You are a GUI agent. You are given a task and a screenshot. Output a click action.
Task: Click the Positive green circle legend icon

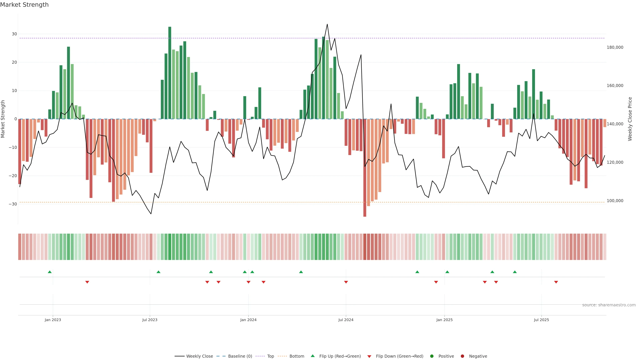[432, 356]
